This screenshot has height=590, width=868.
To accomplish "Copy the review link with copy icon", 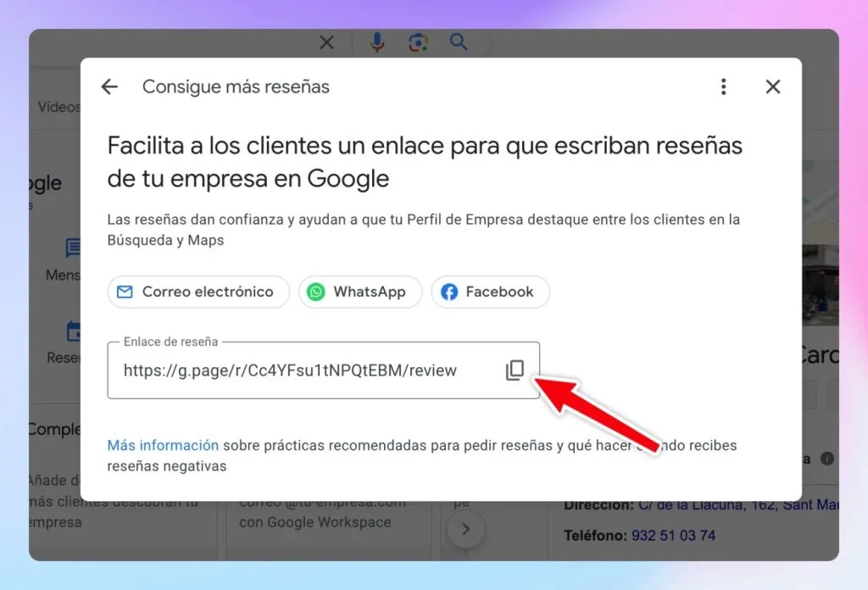I will point(515,370).
